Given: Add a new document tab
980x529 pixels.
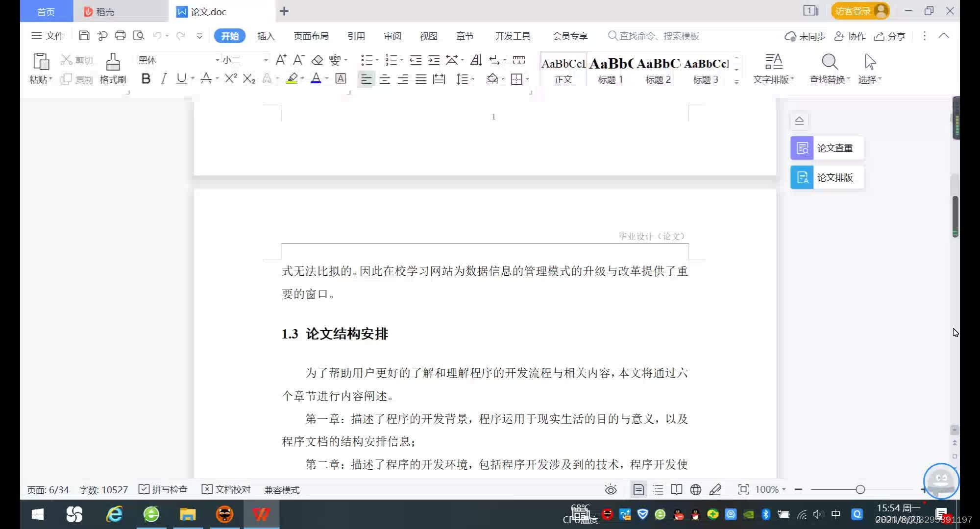Looking at the screenshot, I should [x=284, y=11].
